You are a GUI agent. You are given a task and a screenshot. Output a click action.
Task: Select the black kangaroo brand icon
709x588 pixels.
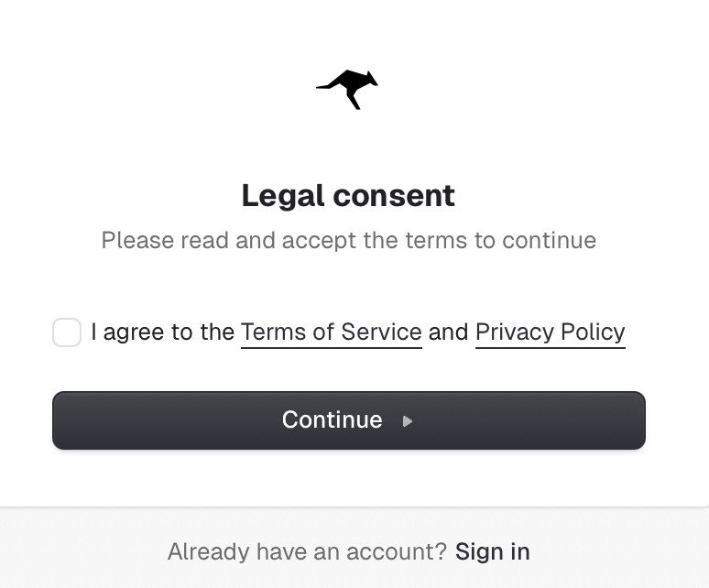(x=347, y=89)
